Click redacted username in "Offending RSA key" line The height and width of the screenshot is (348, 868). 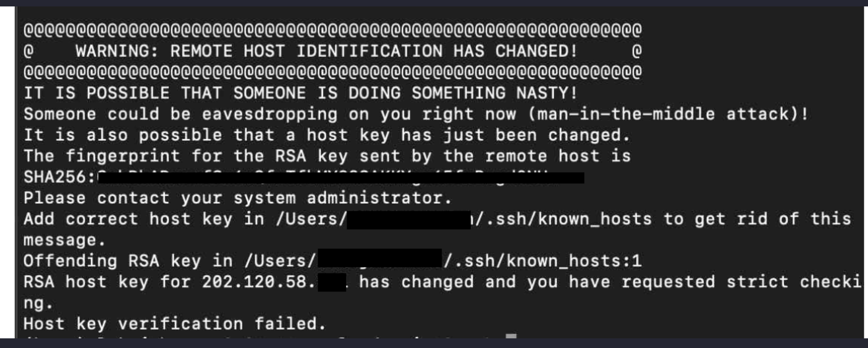[x=379, y=261]
